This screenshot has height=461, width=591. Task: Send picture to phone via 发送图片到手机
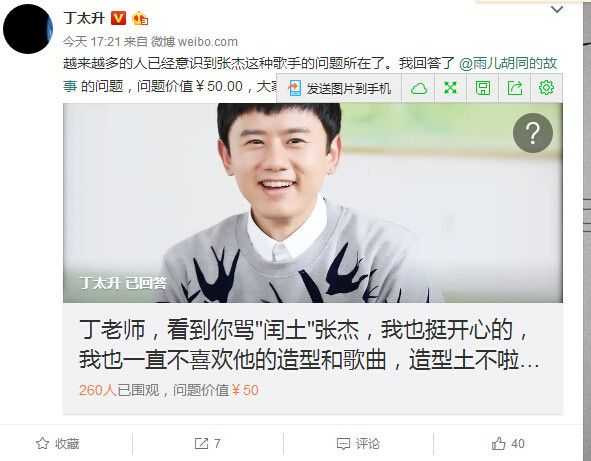click(339, 89)
